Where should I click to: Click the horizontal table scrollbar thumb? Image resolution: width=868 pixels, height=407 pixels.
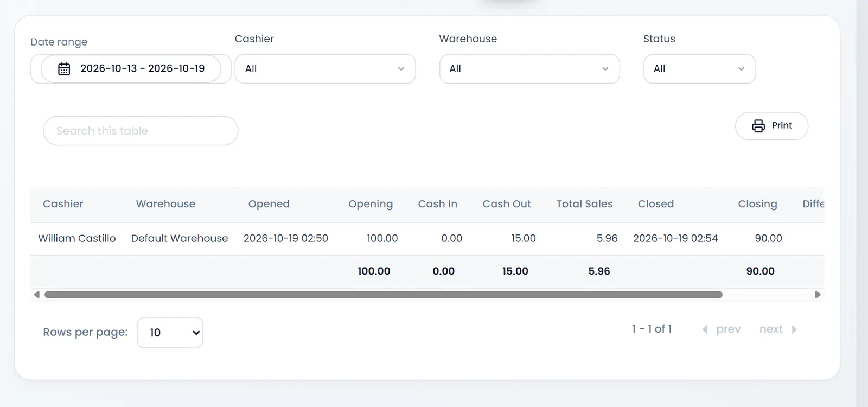[x=384, y=295]
